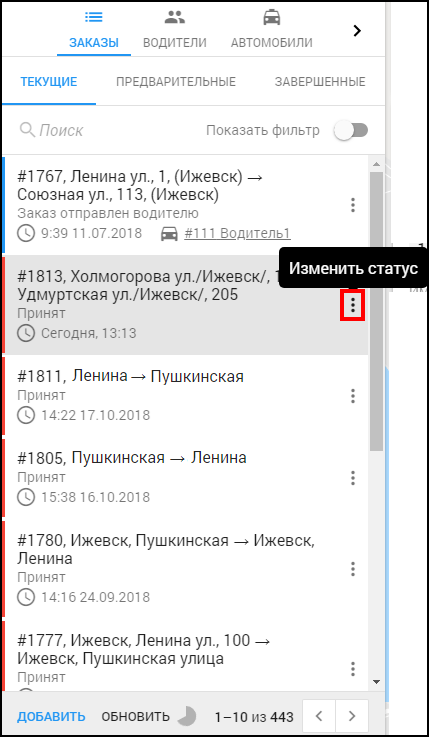Click clock icon of order #1811
The width and height of the screenshot is (429, 737).
[x=26, y=416]
